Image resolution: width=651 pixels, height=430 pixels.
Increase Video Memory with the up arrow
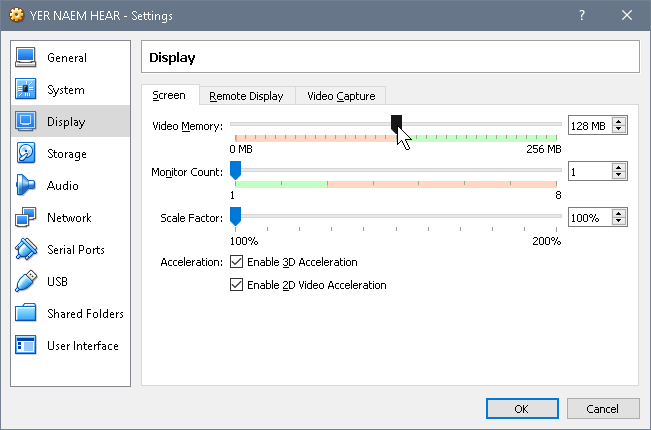point(619,122)
